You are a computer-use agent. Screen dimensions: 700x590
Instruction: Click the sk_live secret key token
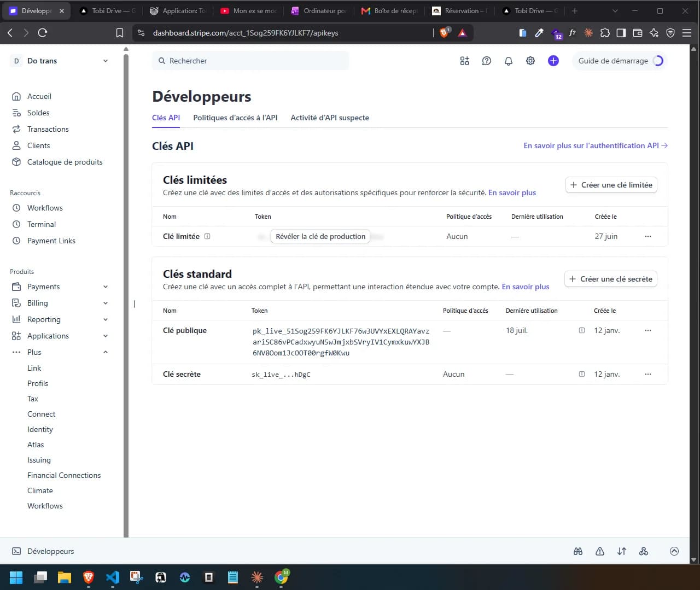click(281, 375)
